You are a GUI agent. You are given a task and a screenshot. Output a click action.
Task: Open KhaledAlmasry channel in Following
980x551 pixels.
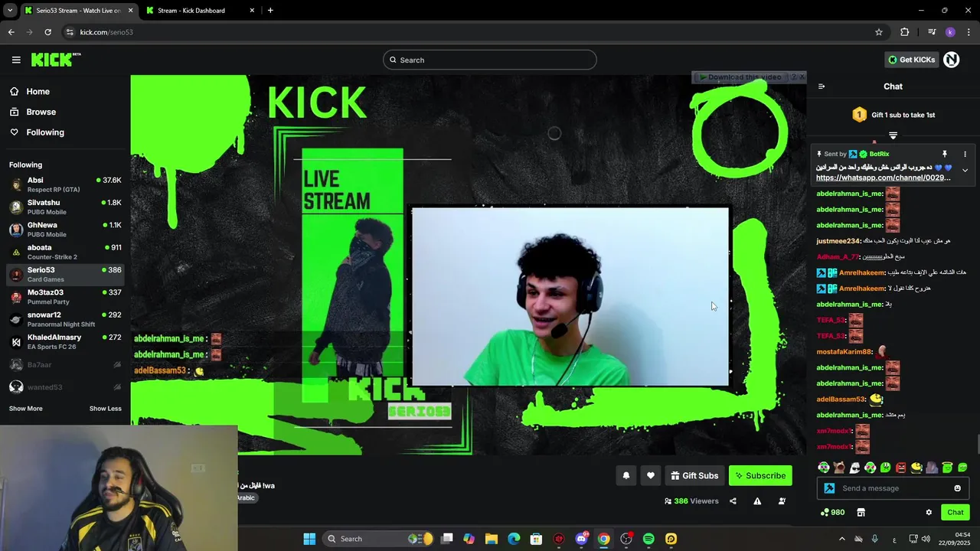coord(64,341)
